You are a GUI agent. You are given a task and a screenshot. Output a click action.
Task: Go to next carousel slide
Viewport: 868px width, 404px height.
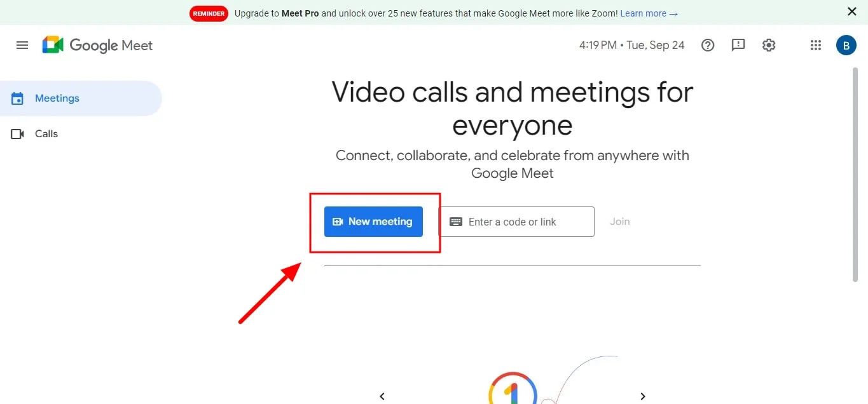(643, 396)
